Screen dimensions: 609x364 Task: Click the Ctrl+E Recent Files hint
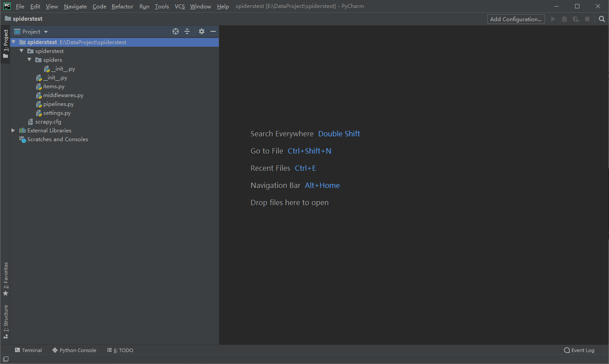(x=305, y=168)
